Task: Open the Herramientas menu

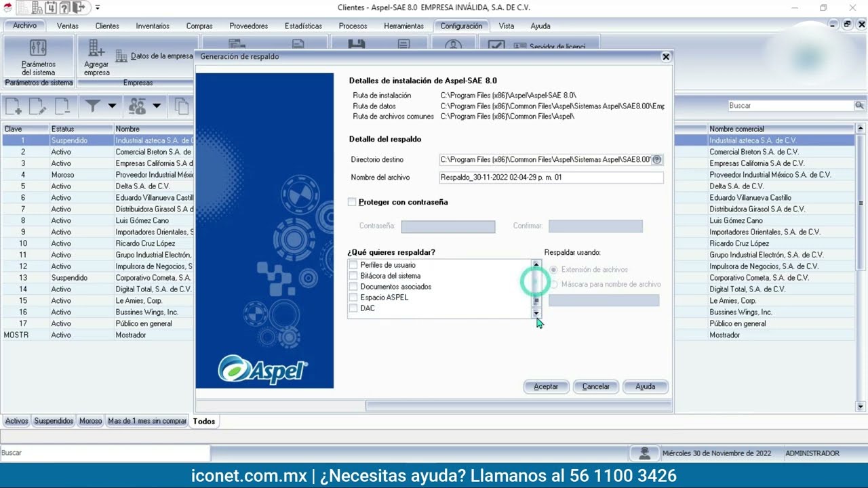Action: click(x=403, y=26)
